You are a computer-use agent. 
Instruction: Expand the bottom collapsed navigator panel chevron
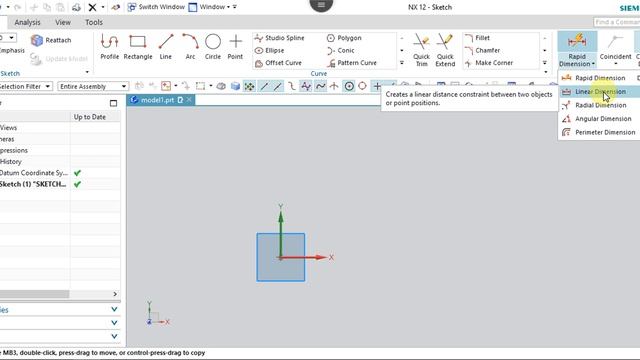coord(114,336)
